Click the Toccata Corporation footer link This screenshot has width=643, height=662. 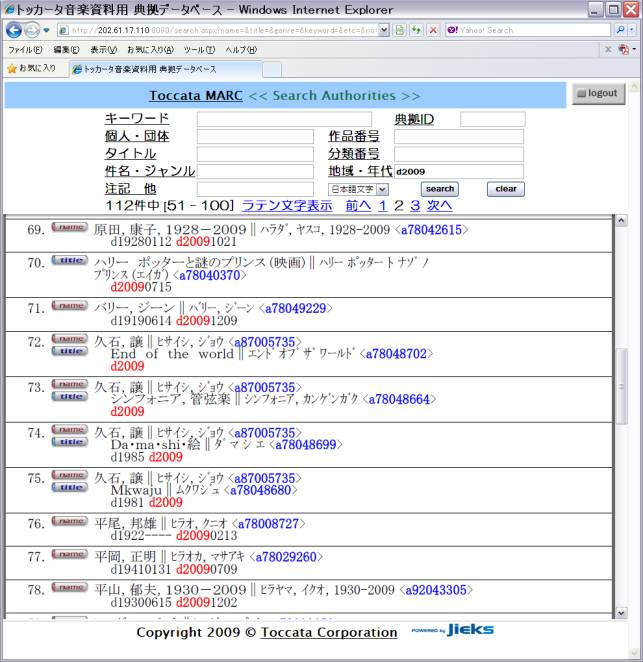pyautogui.click(x=329, y=632)
